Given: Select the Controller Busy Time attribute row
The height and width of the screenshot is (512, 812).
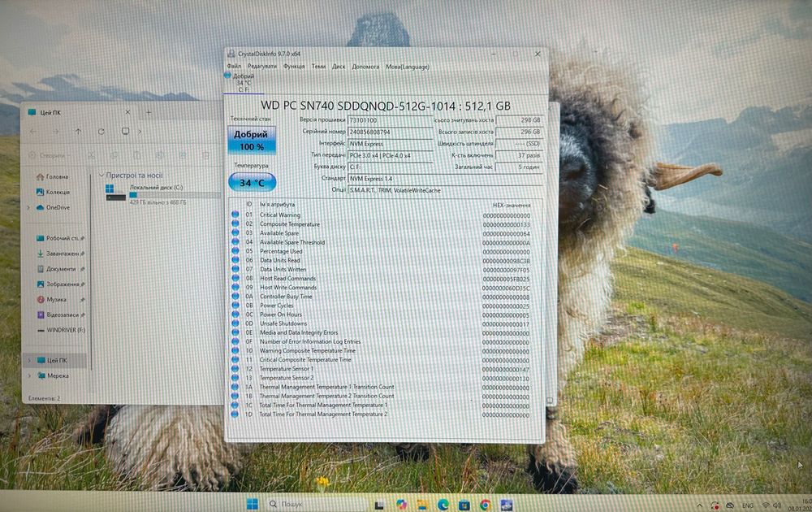Looking at the screenshot, I should point(383,297).
